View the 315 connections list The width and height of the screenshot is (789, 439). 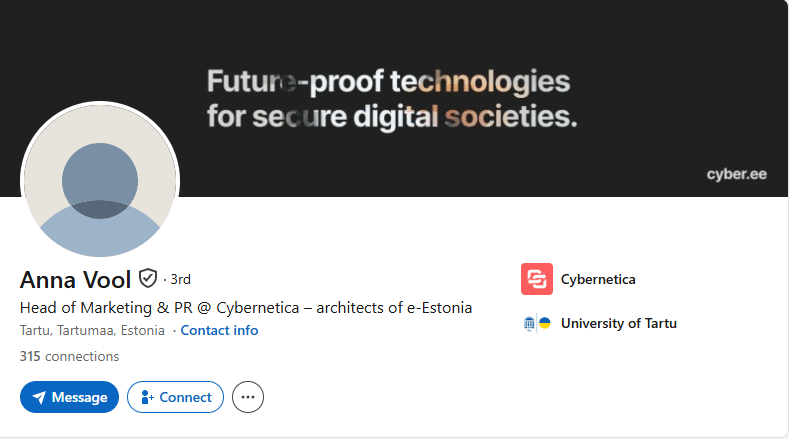pyautogui.click(x=69, y=356)
